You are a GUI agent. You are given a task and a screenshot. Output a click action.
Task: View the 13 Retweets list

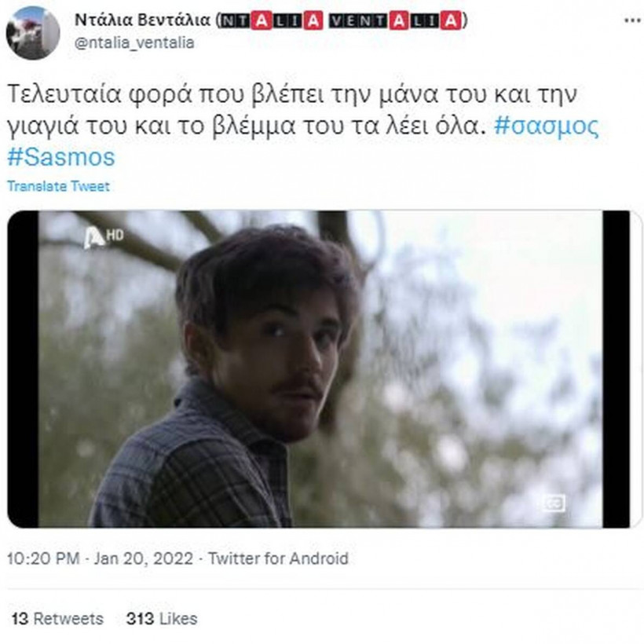[x=57, y=619]
